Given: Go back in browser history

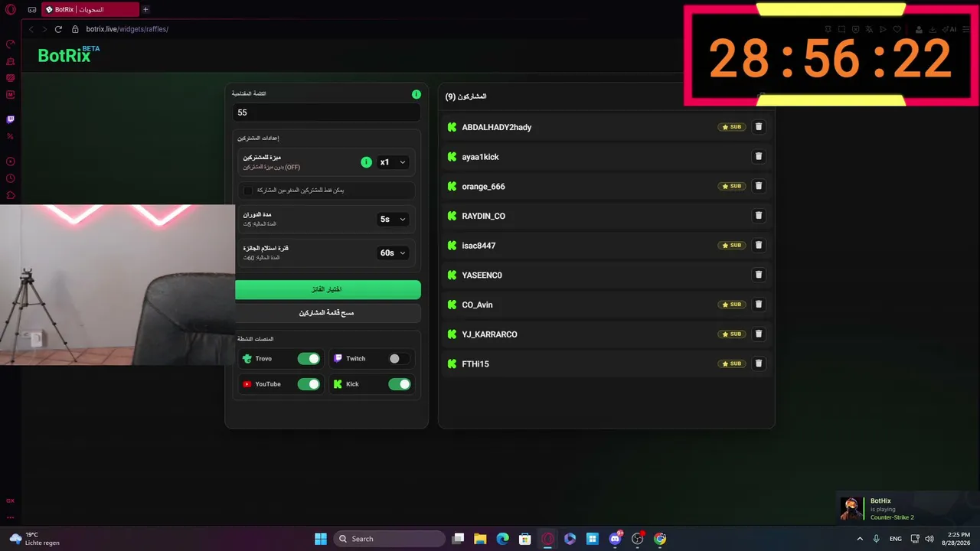Looking at the screenshot, I should pos(31,29).
